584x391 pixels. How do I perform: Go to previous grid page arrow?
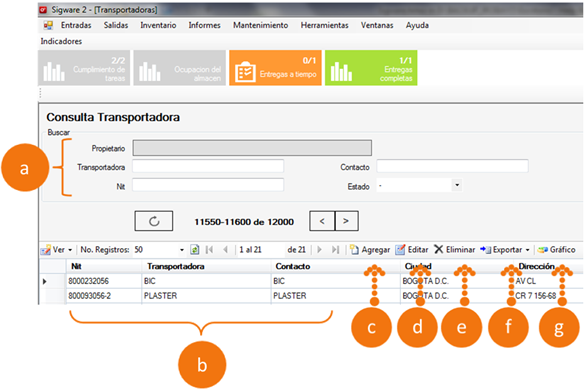[x=225, y=250]
